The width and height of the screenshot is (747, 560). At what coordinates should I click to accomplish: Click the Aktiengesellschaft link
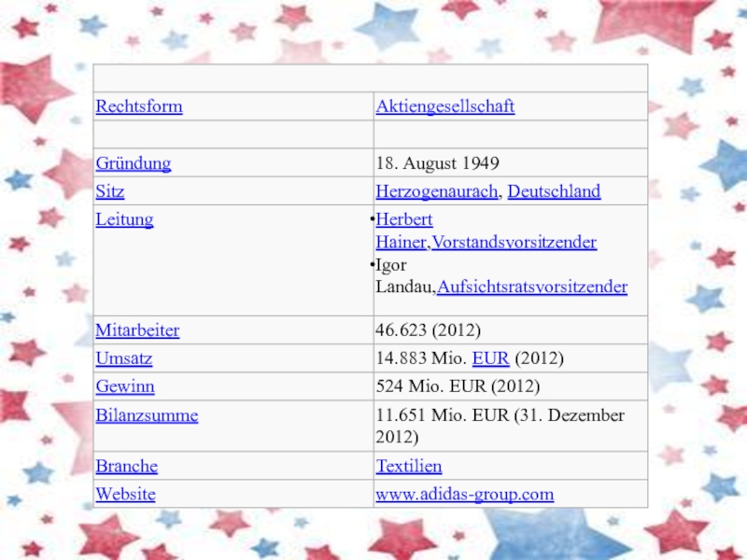pyautogui.click(x=445, y=106)
